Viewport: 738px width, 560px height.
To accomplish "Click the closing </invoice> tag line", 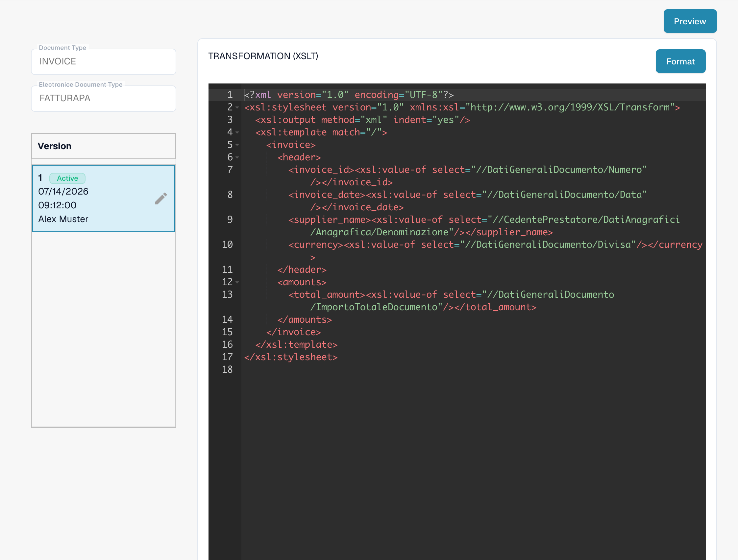I will (293, 332).
